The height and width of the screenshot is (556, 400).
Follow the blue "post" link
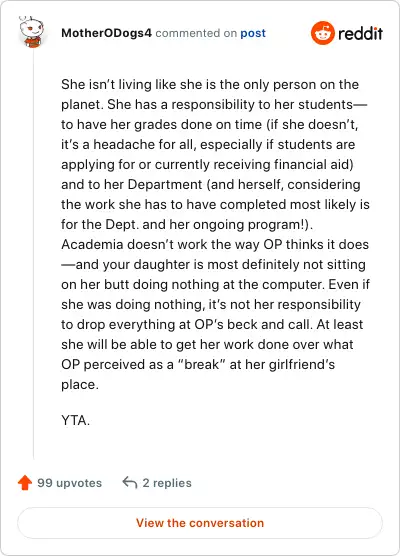(253, 33)
